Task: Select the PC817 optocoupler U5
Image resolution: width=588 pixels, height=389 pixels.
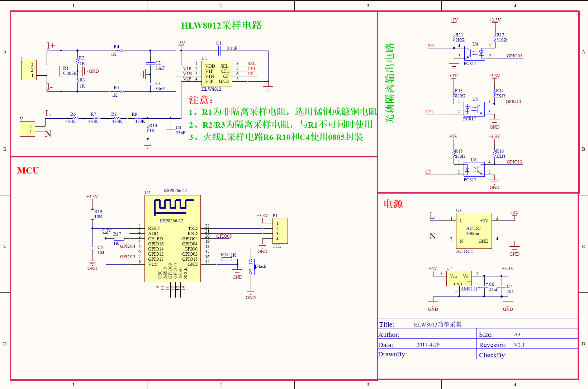Action: (x=474, y=108)
